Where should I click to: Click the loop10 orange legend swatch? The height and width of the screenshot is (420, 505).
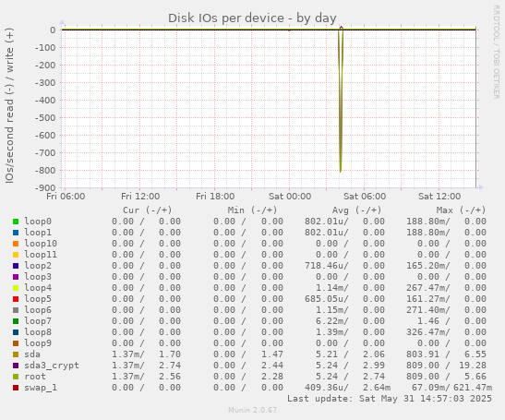(x=16, y=244)
